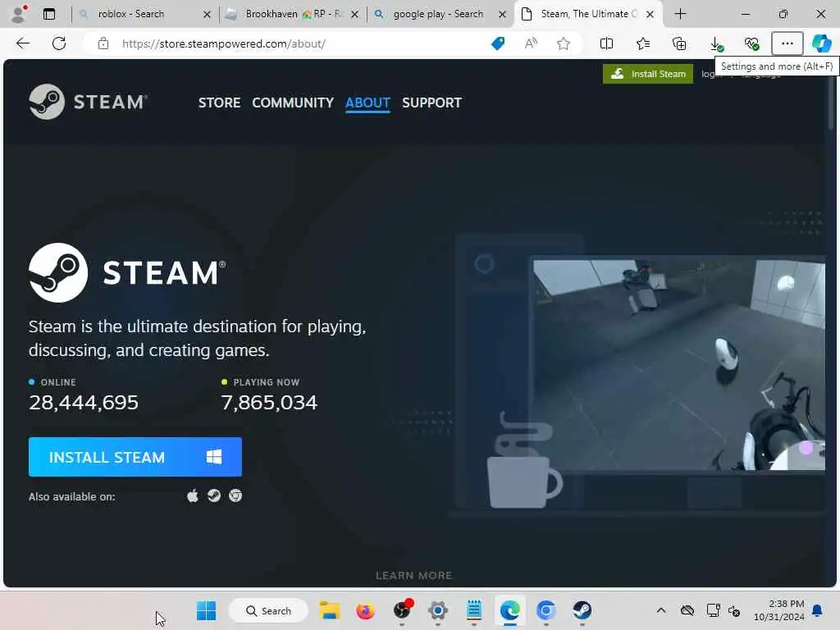
Task: Open the clock and date panel
Action: 779,610
